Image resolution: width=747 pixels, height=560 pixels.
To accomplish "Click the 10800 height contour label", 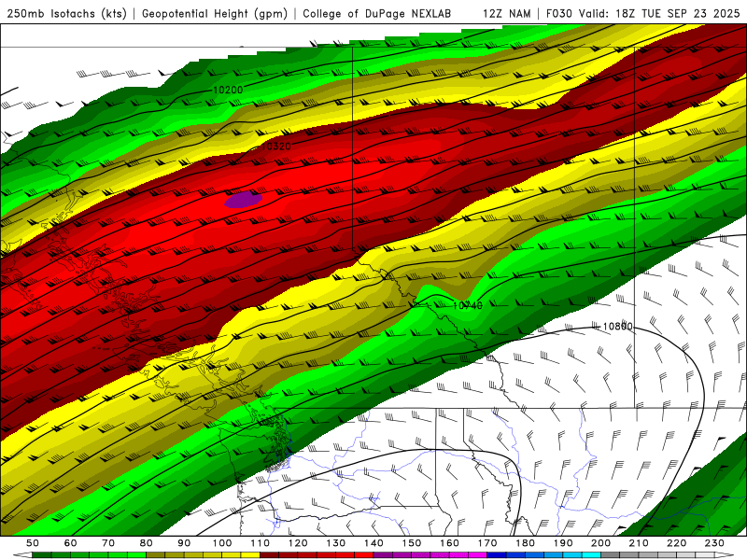I will [617, 326].
